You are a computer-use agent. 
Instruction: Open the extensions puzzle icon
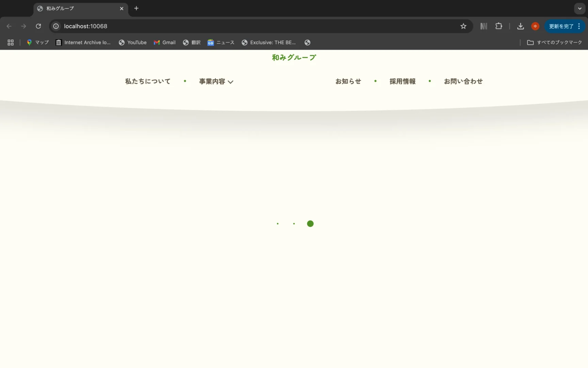tap(499, 26)
